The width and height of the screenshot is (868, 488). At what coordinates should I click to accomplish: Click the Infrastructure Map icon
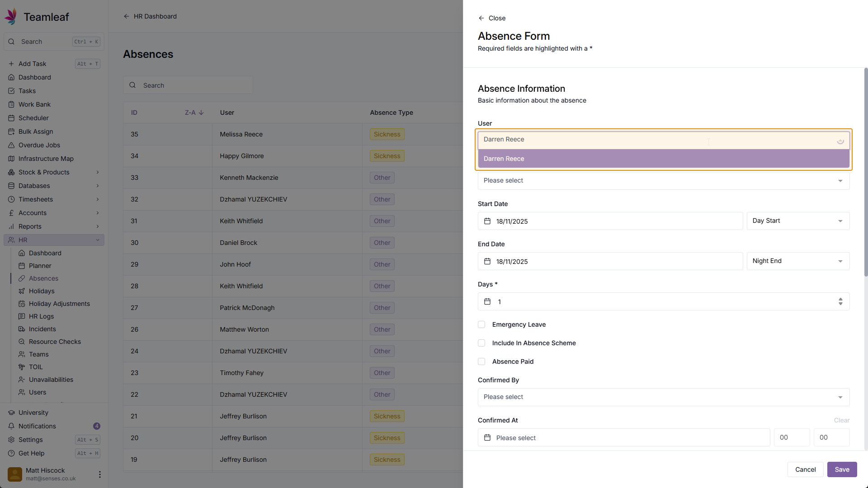coord(11,159)
